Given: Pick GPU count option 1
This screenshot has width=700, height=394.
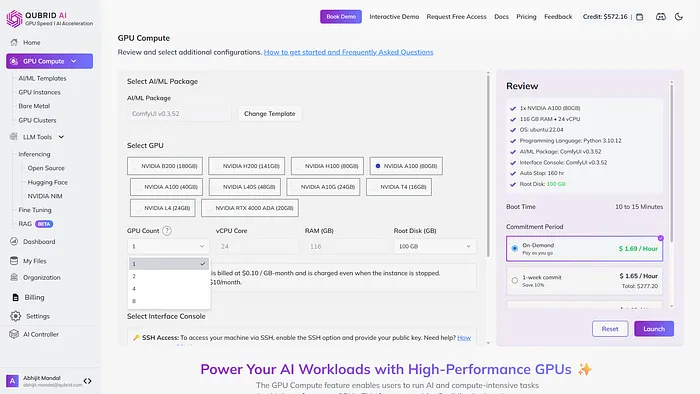Looking at the screenshot, I should [169, 264].
